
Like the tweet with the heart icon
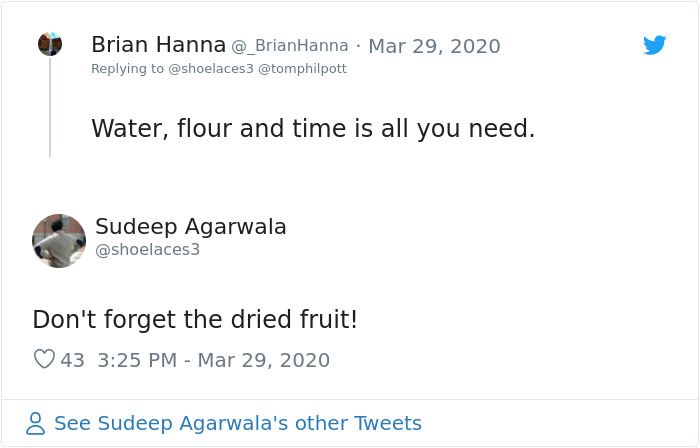(x=44, y=359)
